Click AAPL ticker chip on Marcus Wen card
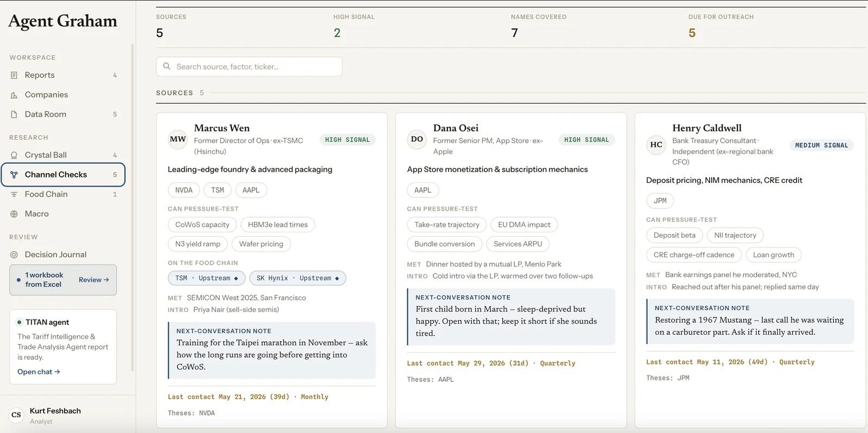868x433 pixels. point(251,190)
